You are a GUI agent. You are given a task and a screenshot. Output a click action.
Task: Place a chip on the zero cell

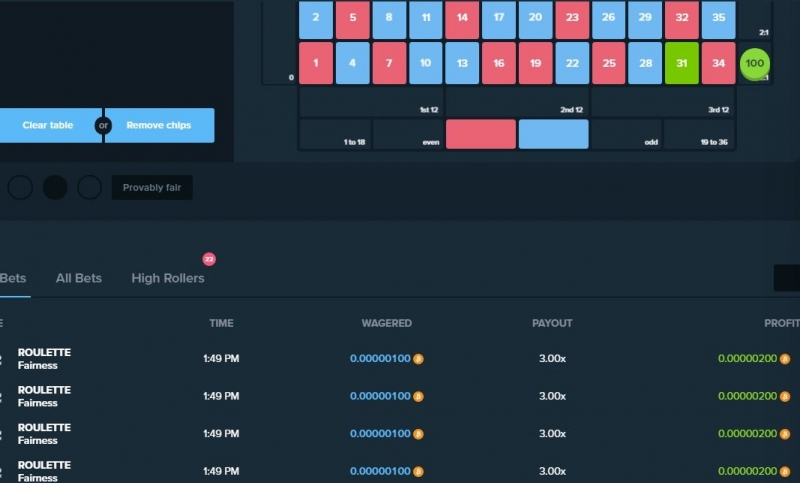tap(279, 42)
